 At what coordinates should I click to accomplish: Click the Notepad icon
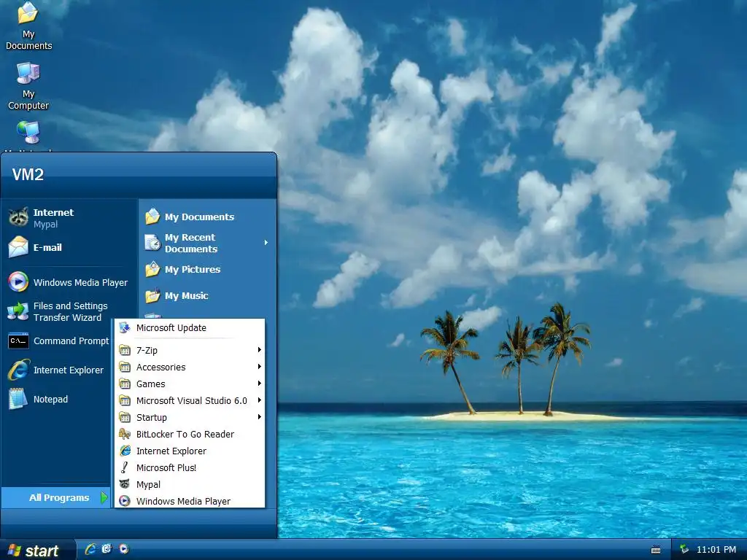click(18, 399)
